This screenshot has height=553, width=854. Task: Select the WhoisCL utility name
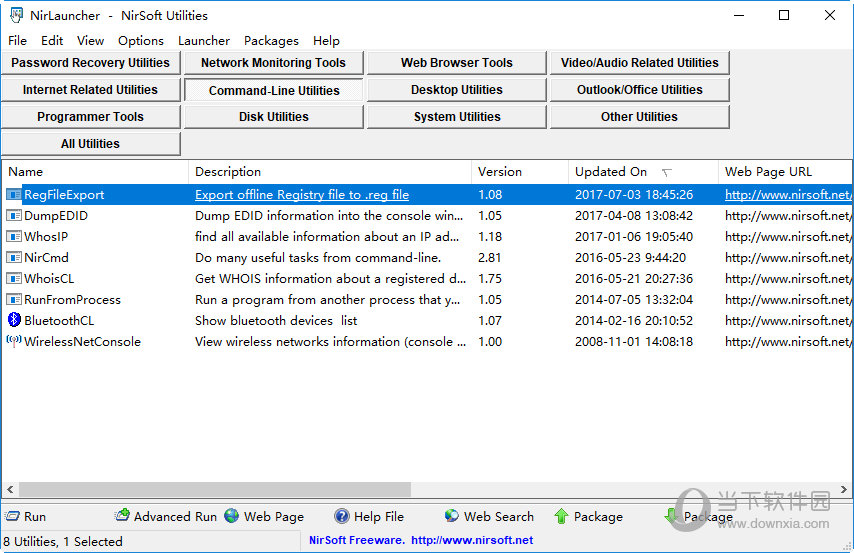tap(49, 278)
